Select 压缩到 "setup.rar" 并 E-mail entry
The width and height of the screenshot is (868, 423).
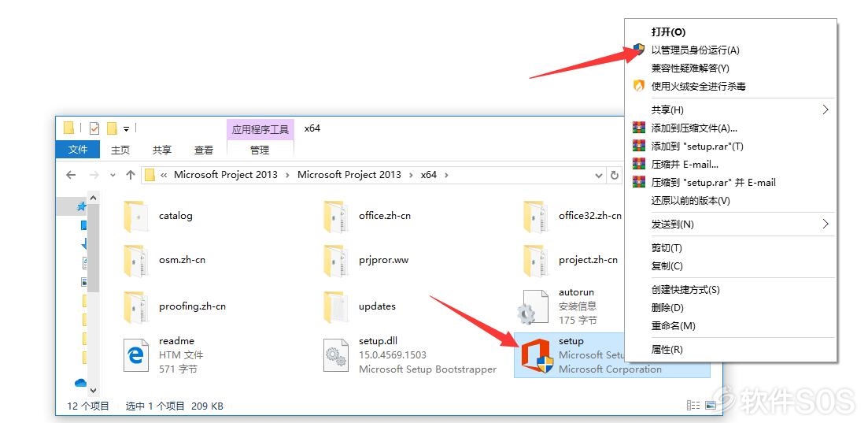click(731, 183)
